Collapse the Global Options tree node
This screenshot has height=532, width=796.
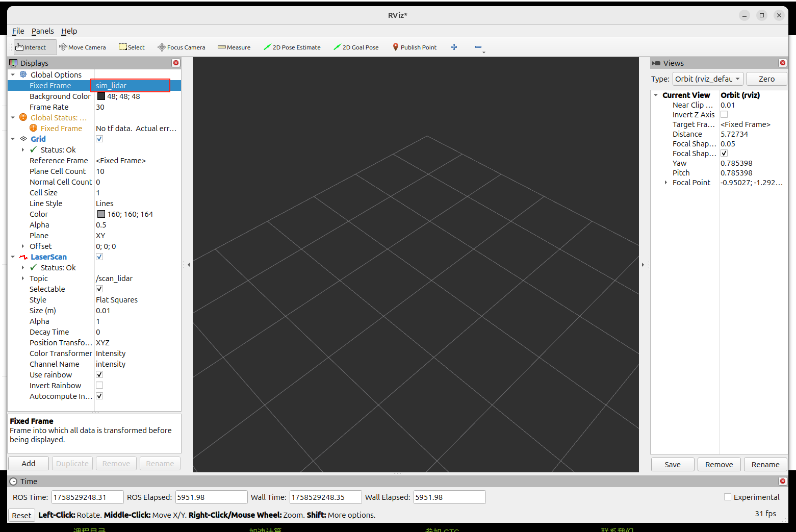tap(13, 74)
